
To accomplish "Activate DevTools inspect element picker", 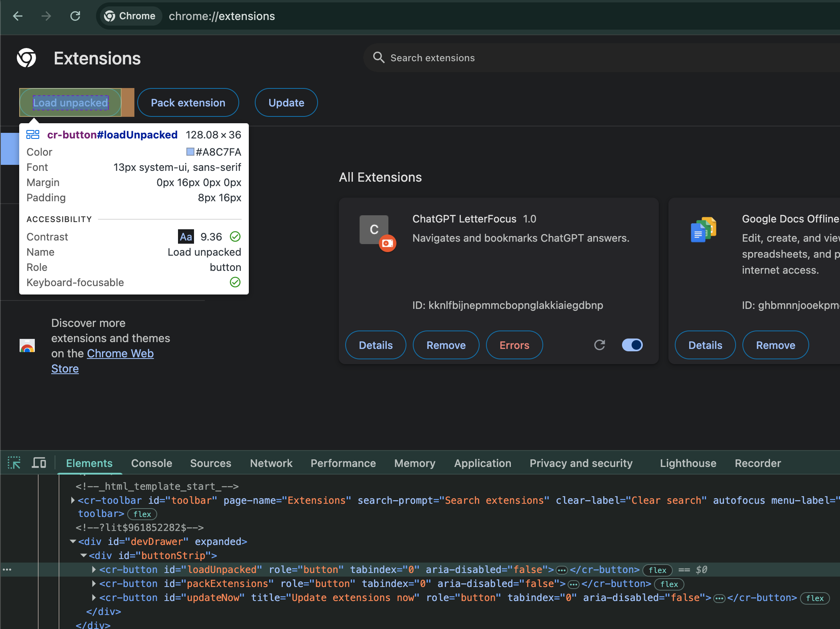I will (x=14, y=463).
